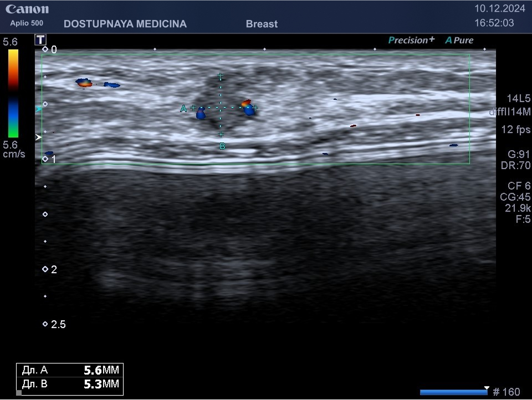The image size is (532, 400).
Task: Click the 1 cm depth scale marker
Action: point(45,159)
